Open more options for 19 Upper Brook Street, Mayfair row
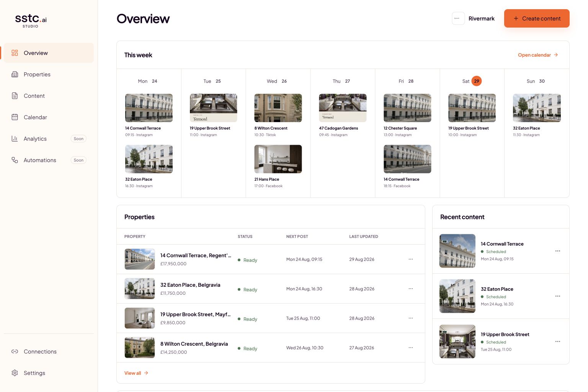Image resolution: width=588 pixels, height=392 pixels. (411, 318)
